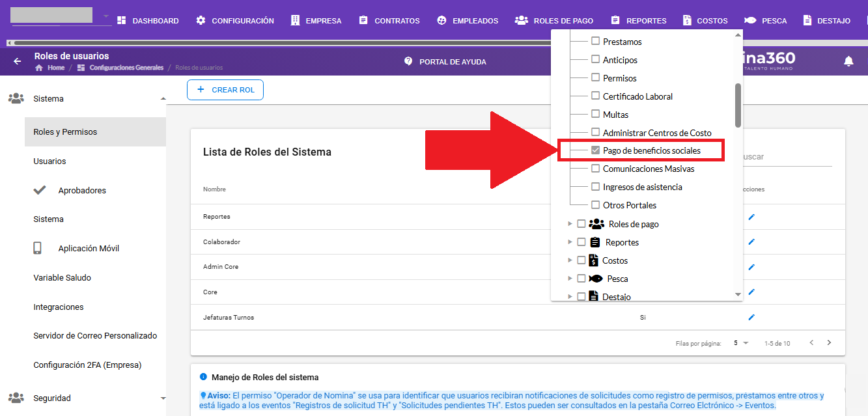Click the edit pencil for Core role
This screenshot has width=868, height=416.
(751, 292)
